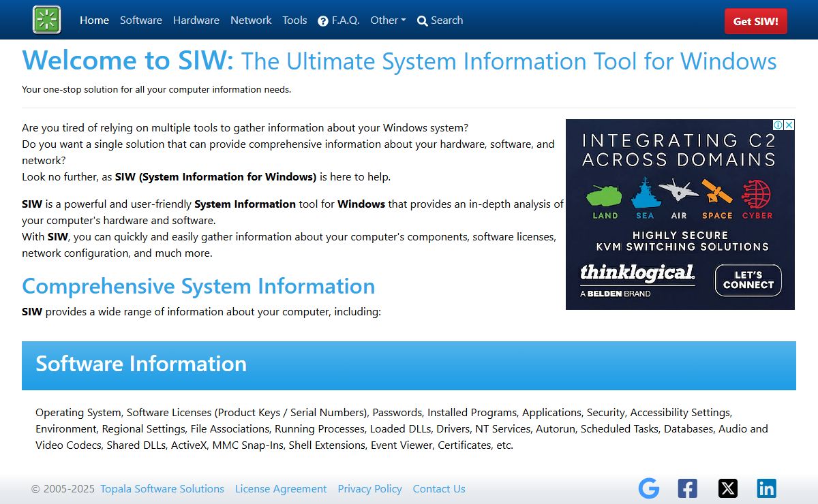Image resolution: width=818 pixels, height=504 pixels.
Task: Click the Thinklogical logo in the ad
Action: coord(637,274)
